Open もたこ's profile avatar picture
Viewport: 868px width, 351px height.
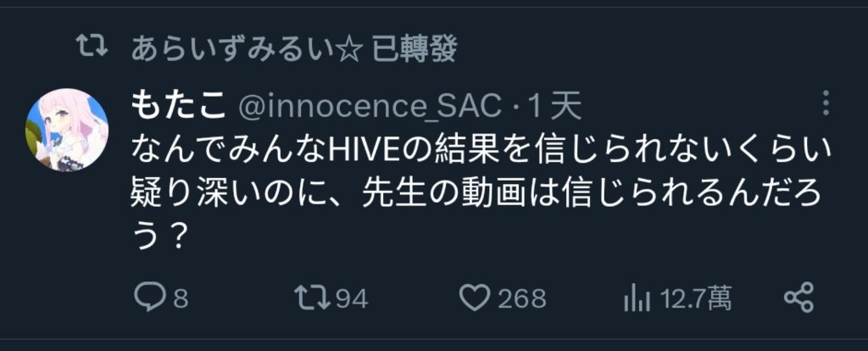(x=67, y=130)
